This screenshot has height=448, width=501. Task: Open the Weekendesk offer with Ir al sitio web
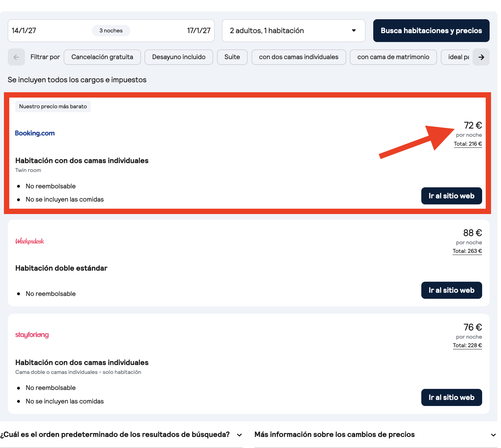[452, 290]
